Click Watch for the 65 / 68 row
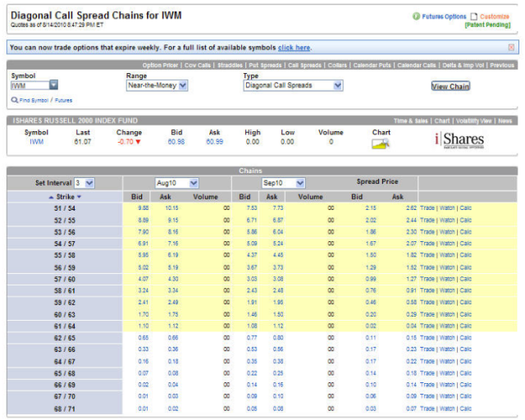 pyautogui.click(x=447, y=373)
